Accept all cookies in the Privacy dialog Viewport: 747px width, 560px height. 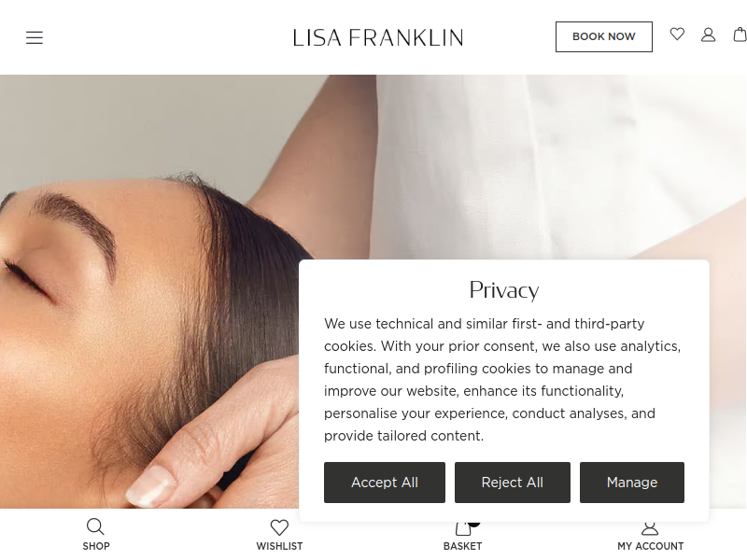click(x=385, y=483)
